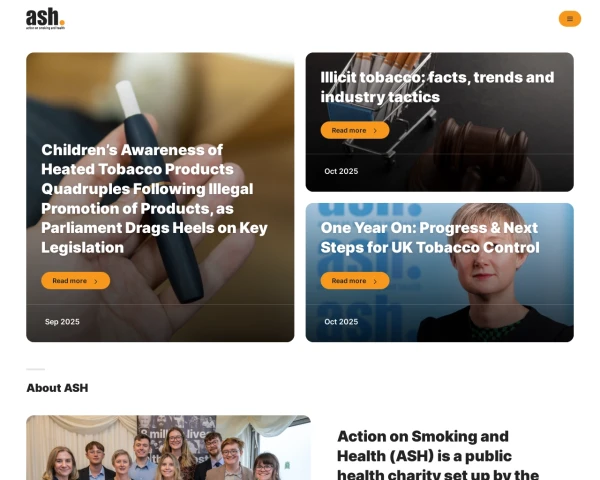This screenshot has width=600, height=480.
Task: Read more about Children's Awareness of Heated Tobacco
Action: 75,281
